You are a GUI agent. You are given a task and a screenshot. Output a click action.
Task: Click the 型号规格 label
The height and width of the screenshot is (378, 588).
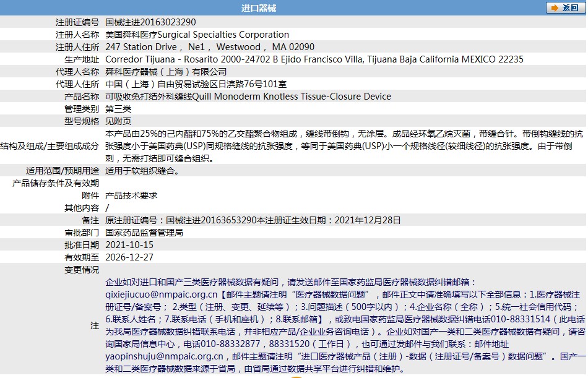(82, 121)
